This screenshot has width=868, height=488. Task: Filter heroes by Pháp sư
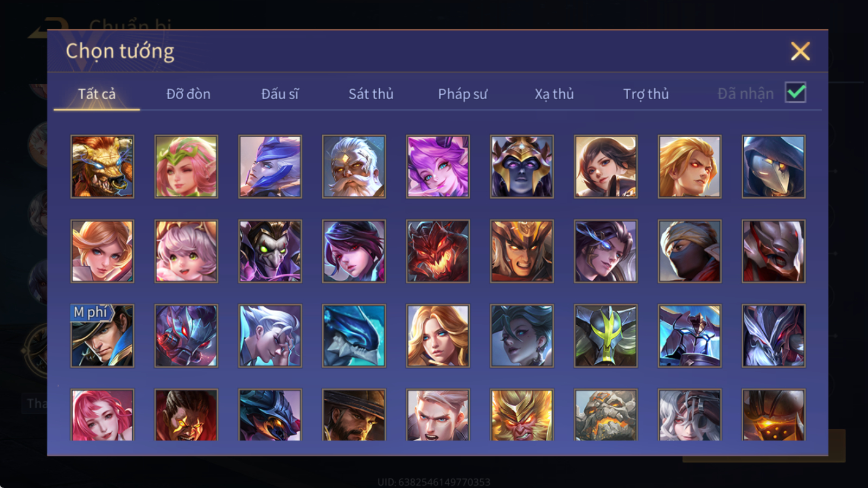(x=463, y=94)
